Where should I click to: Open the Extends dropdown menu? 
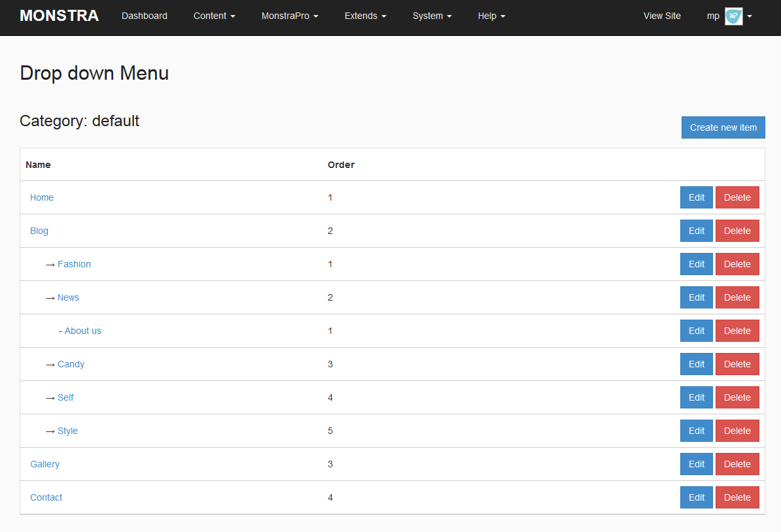(365, 16)
